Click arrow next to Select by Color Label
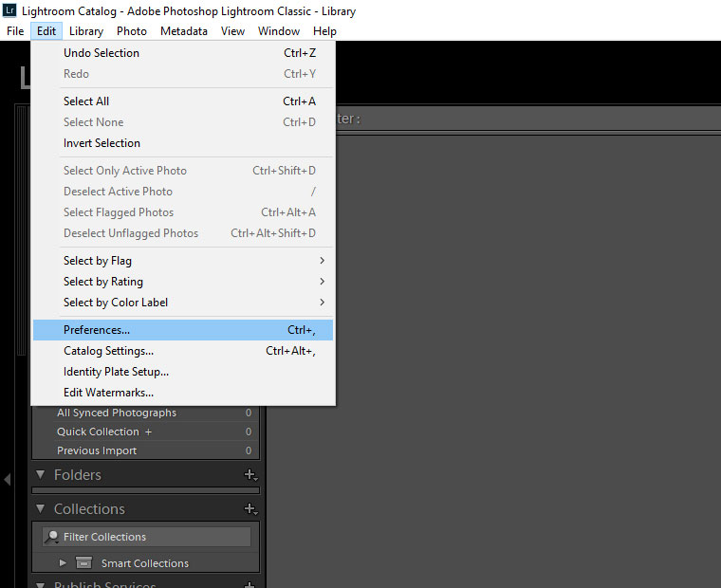Screen dimensions: 721x588 (322, 303)
